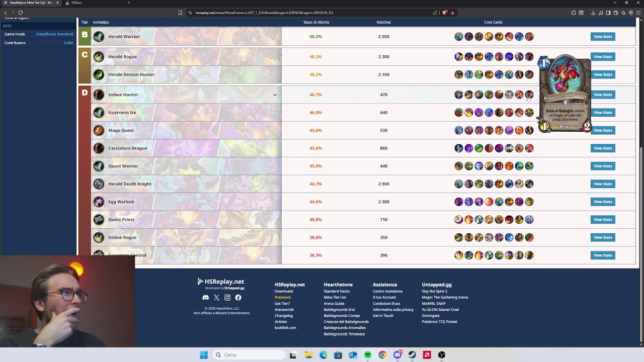Image resolution: width=644 pixels, height=362 pixels.
Task: Click the Herald Warrior class icon
Action: 99,37
